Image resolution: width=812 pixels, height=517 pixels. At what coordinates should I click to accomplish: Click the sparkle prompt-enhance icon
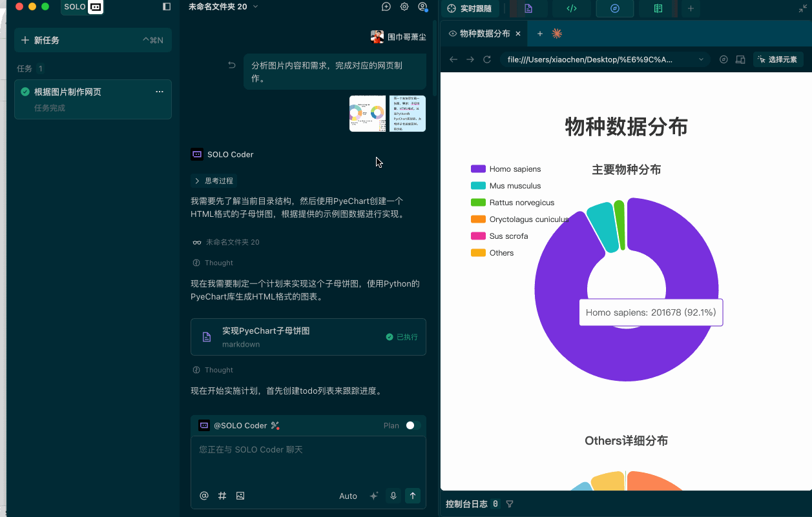coord(373,496)
